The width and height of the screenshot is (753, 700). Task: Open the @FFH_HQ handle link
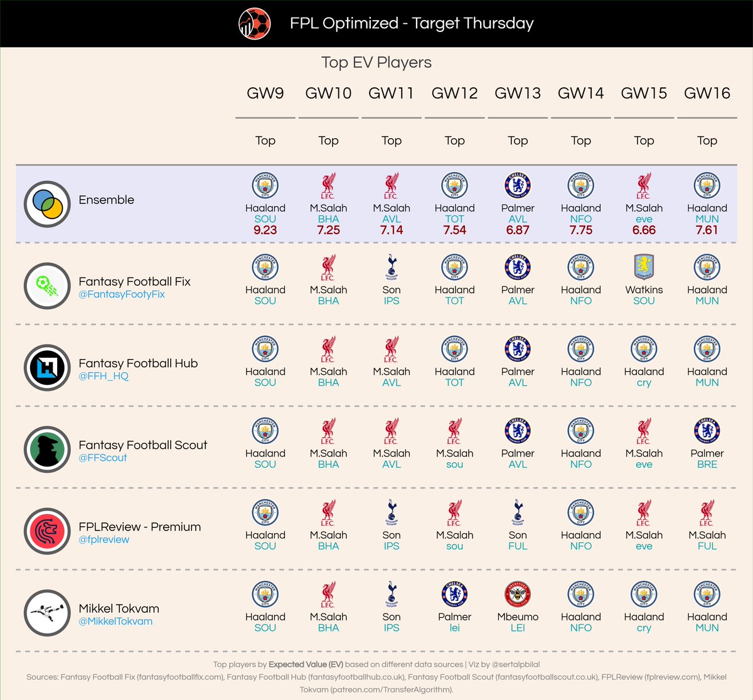coord(104,375)
